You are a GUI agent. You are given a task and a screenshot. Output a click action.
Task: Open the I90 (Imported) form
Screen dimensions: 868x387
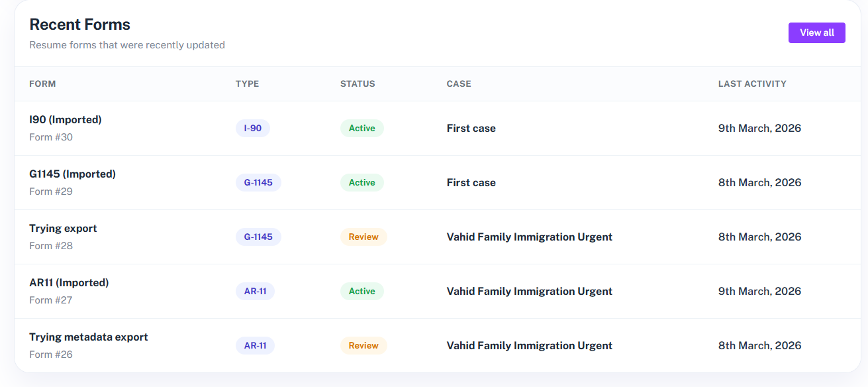pyautogui.click(x=66, y=120)
